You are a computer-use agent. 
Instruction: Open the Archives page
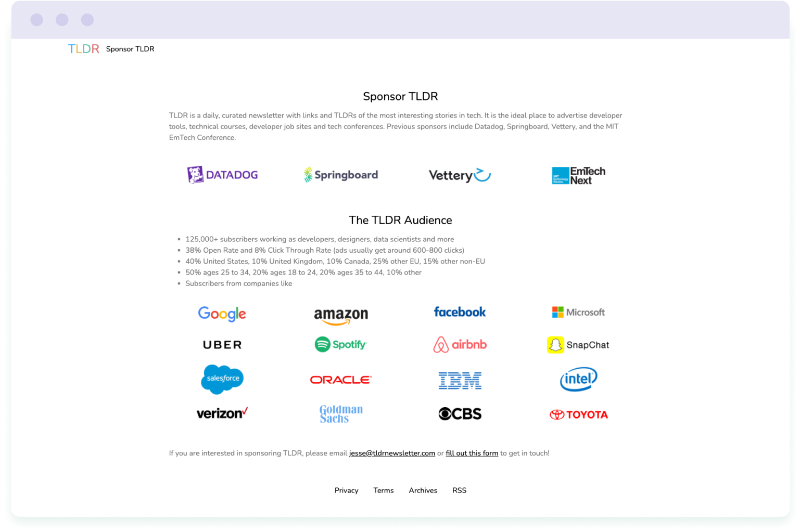(x=423, y=490)
